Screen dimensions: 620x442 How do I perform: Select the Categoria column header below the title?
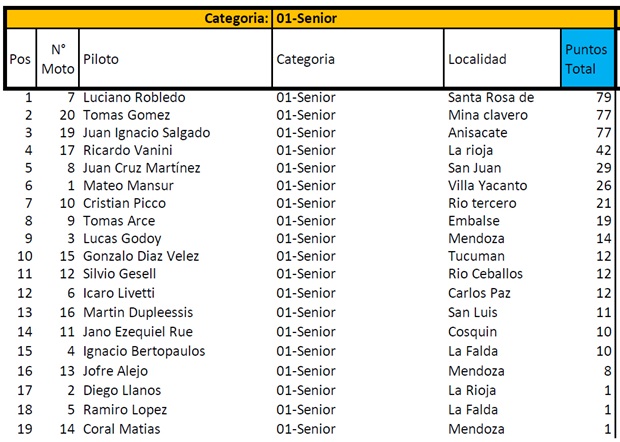pyautogui.click(x=306, y=59)
